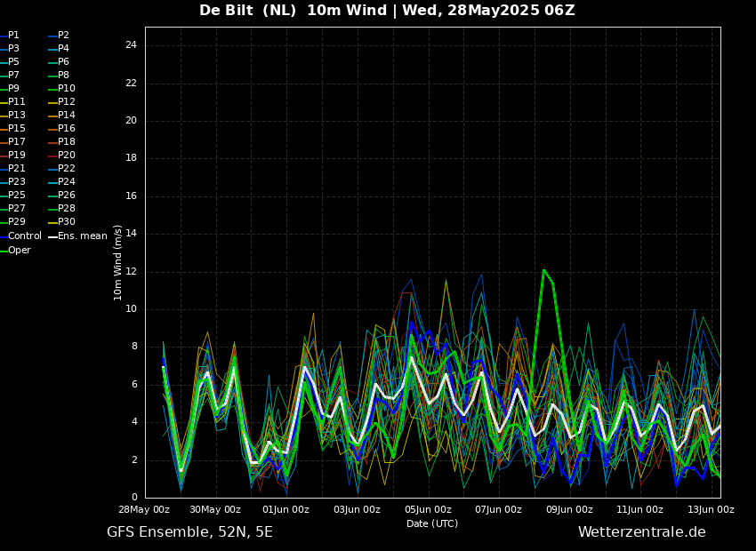Click the Date (UTC) axis title
The image size is (756, 551).
[432, 524]
